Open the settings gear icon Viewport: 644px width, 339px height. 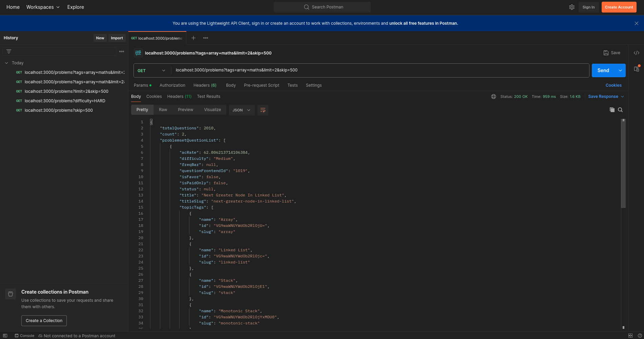pyautogui.click(x=572, y=7)
